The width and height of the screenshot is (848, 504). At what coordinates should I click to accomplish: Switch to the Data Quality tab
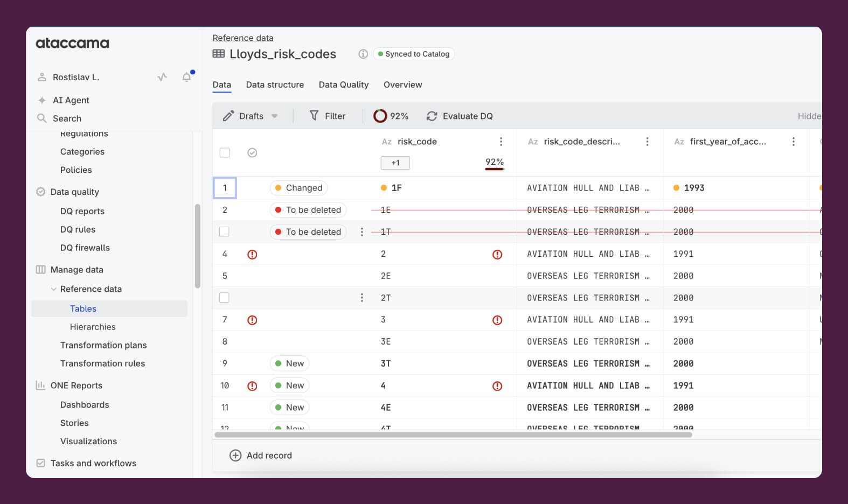344,85
